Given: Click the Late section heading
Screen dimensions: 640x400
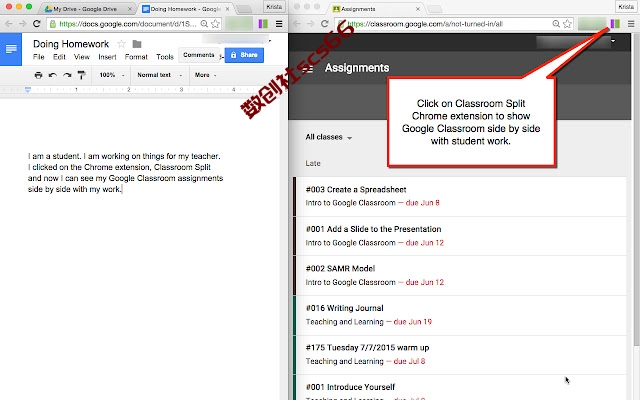Looking at the screenshot, I should pyautogui.click(x=313, y=163).
